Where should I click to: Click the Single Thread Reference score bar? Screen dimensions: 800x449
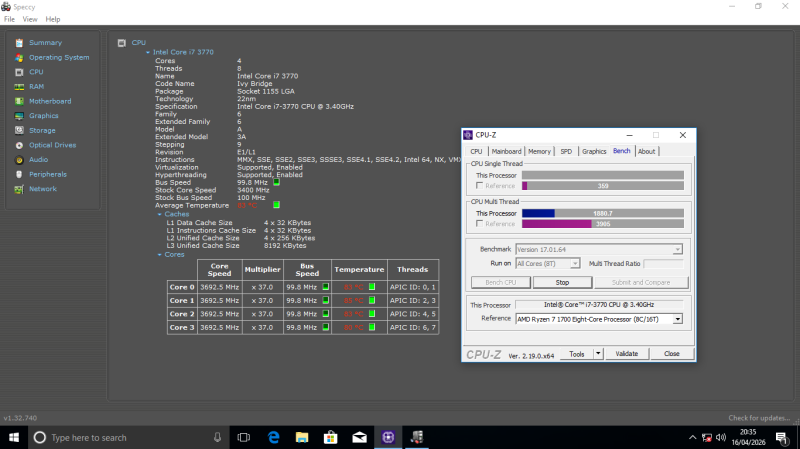pos(603,186)
